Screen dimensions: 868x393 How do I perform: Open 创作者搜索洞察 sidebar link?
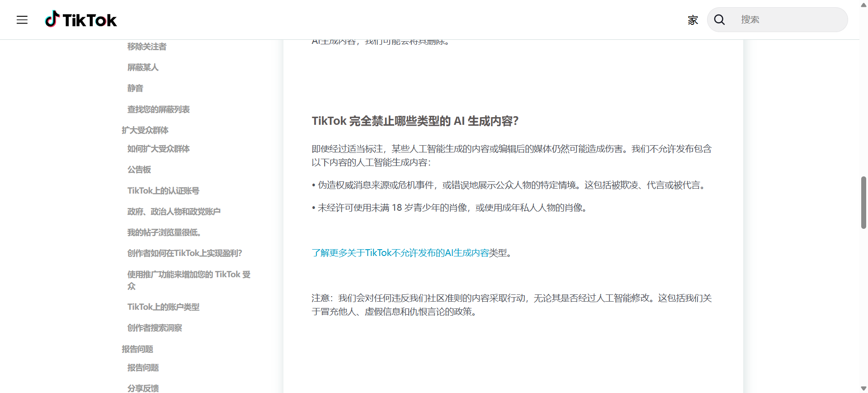click(155, 328)
